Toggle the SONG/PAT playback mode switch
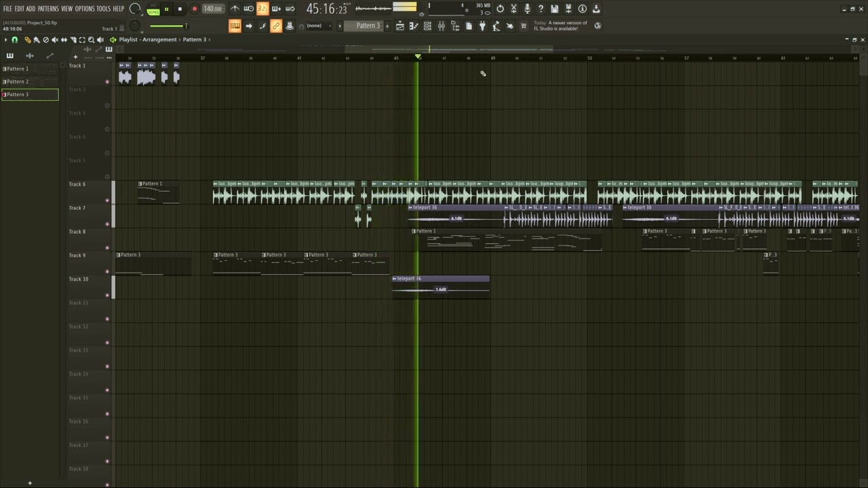This screenshot has height=488, width=868. point(153,9)
